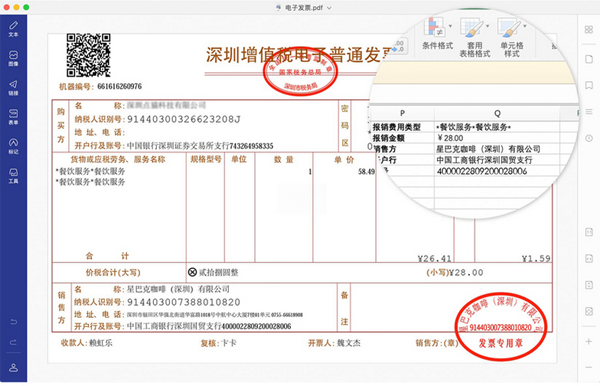Screen dimensions: 600x386
Task: Select the fourth page layout icon on right
Action: coord(589,311)
